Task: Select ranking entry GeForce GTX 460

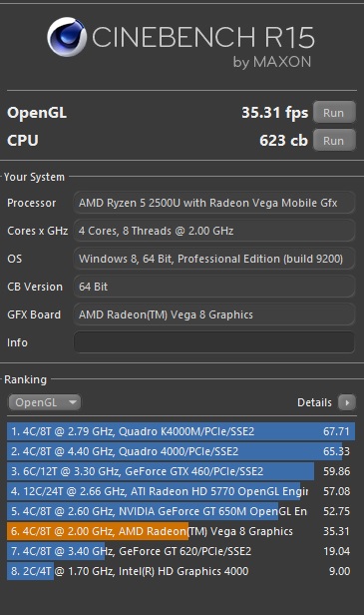Action: click(x=182, y=471)
